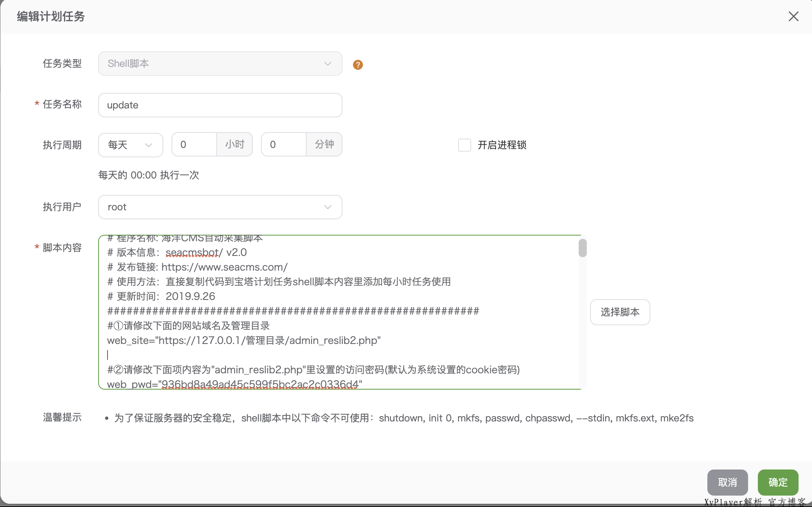The image size is (812, 507).
Task: Enable the 开启进程锁 checkbox
Action: click(x=465, y=145)
